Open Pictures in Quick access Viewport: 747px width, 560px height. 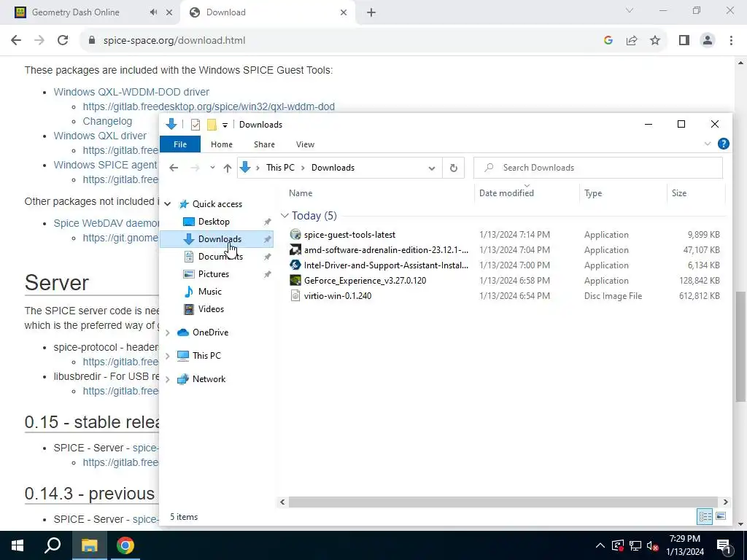click(x=214, y=274)
